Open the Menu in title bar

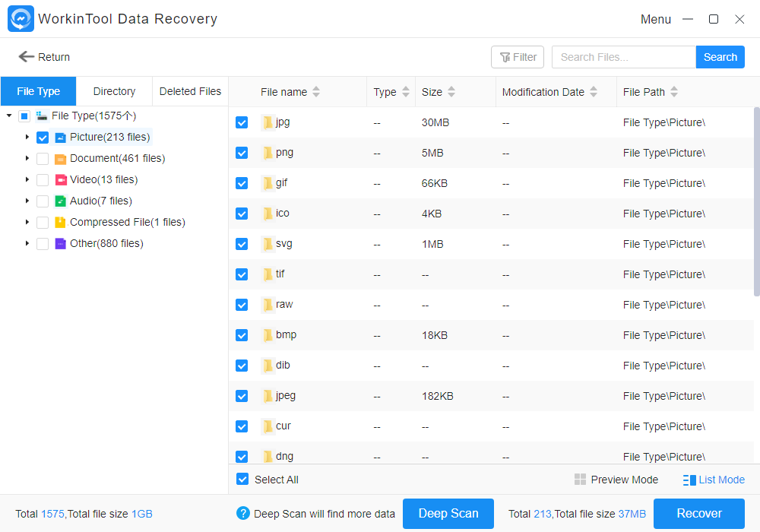point(656,20)
